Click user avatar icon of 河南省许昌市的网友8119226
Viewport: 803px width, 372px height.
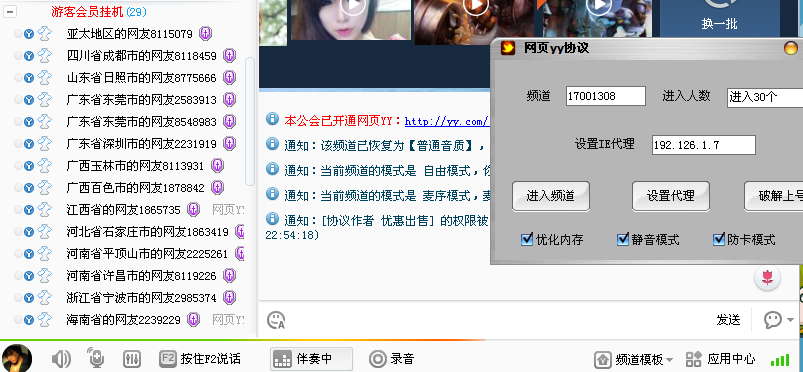(45, 276)
